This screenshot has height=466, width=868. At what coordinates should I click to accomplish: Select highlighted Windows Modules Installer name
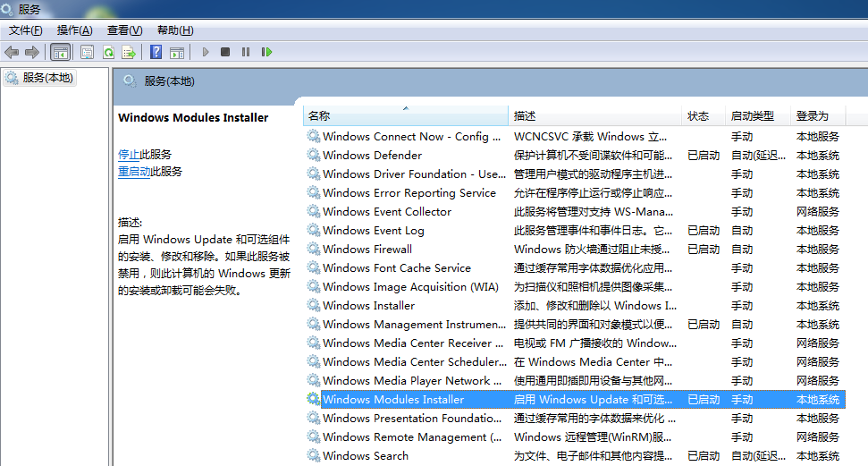(x=393, y=400)
